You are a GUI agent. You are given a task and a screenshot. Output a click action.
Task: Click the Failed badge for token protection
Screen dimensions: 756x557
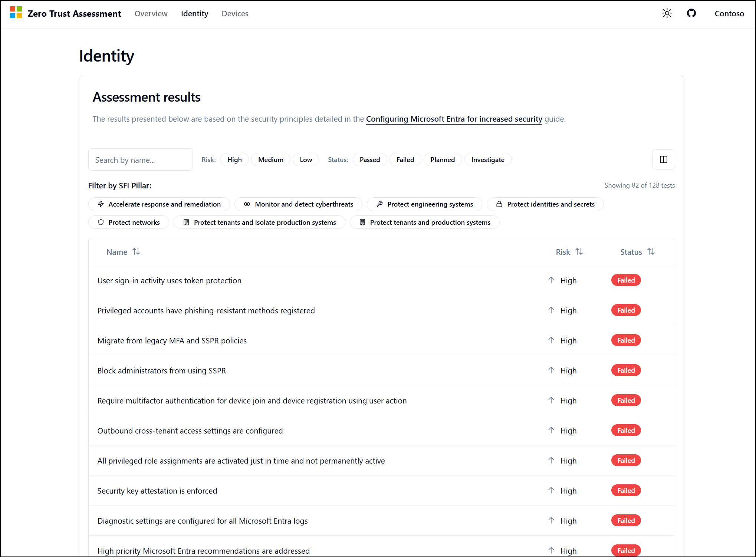[x=626, y=280]
